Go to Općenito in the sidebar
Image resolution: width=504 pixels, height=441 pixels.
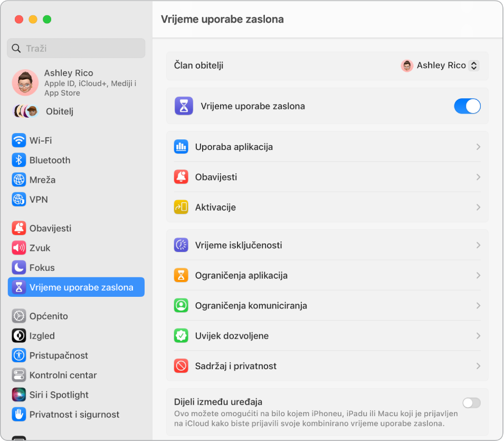click(x=48, y=316)
